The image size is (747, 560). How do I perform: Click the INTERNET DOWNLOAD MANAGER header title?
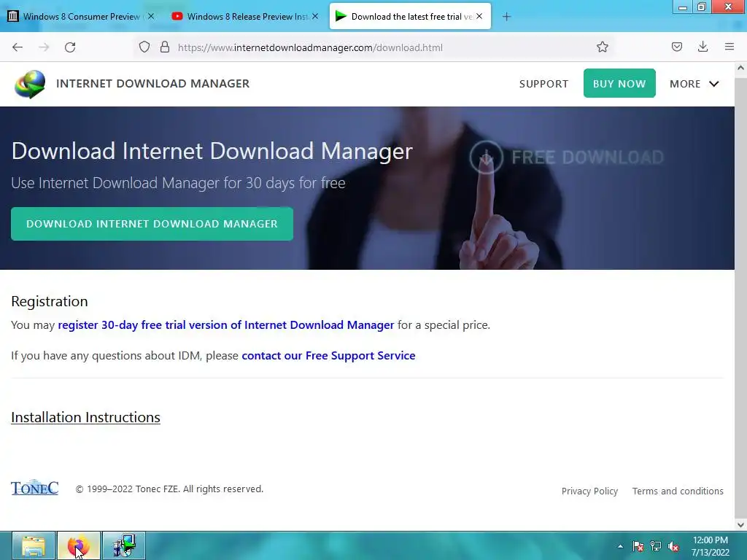click(x=152, y=83)
